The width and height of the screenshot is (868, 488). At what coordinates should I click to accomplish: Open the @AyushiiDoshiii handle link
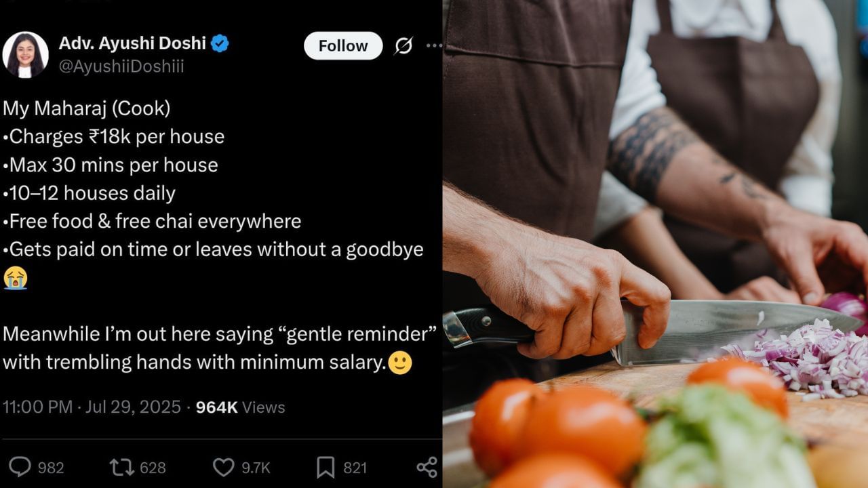pyautogui.click(x=121, y=66)
